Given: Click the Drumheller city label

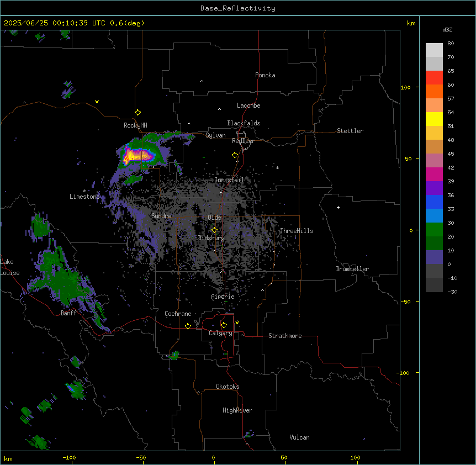Looking at the screenshot, I should point(352,269).
